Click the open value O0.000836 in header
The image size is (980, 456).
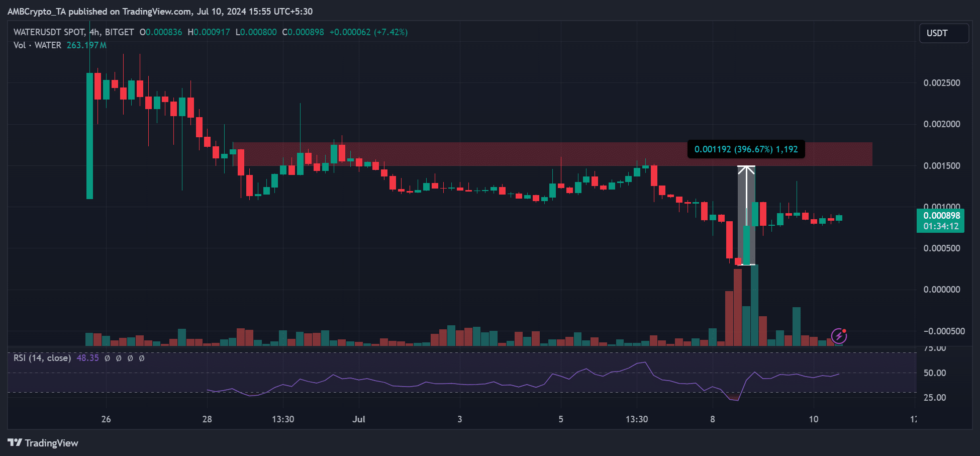pos(161,32)
